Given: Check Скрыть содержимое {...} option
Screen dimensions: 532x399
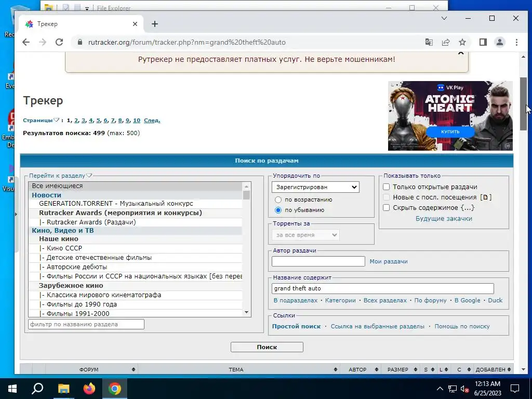Looking at the screenshot, I should tap(386, 208).
